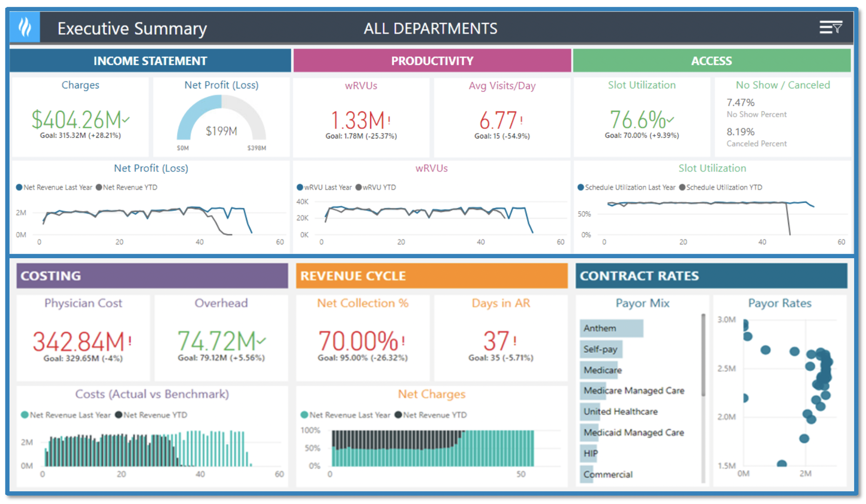Switch to the ACCESS section header
Image resolution: width=866 pixels, height=504 pixels.
(711, 60)
